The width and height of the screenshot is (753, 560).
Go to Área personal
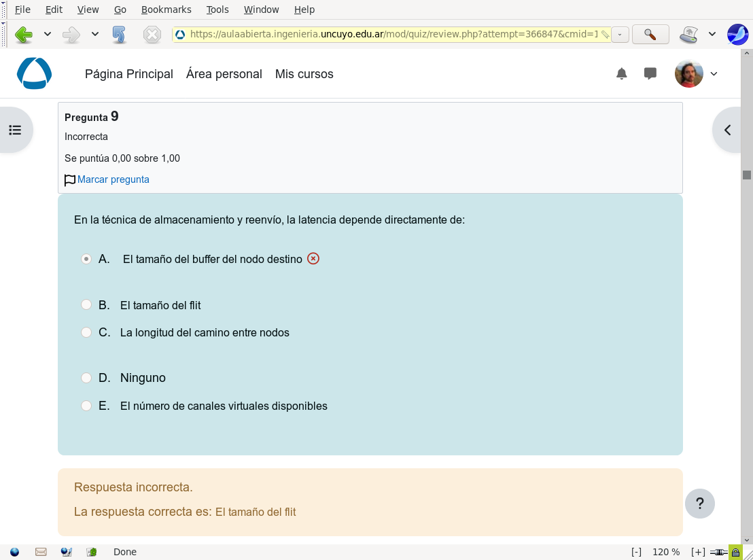tap(224, 74)
